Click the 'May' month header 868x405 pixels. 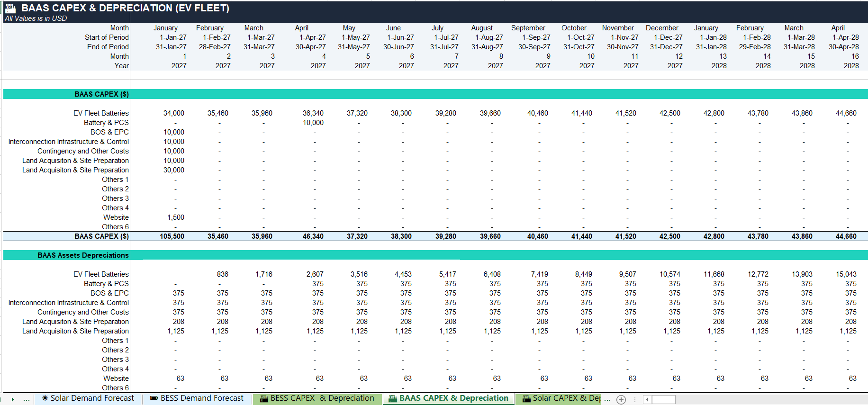coord(349,28)
